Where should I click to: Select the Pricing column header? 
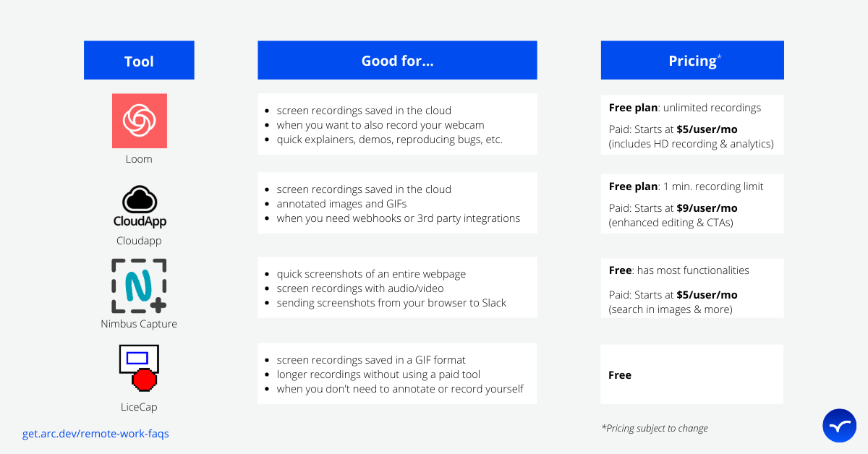tap(692, 61)
